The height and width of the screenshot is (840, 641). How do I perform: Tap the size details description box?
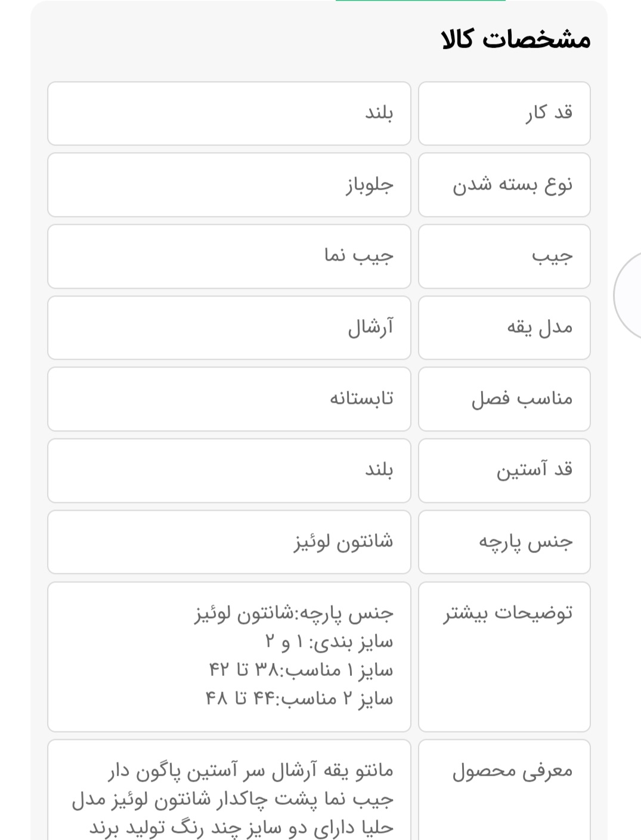pyautogui.click(x=229, y=656)
